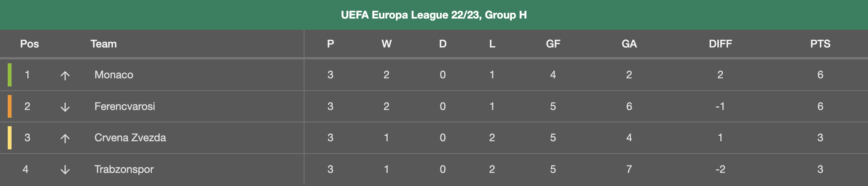Click the green qualification marker for position 1
Image resolution: width=868 pixels, height=186 pixels.
pyautogui.click(x=10, y=75)
